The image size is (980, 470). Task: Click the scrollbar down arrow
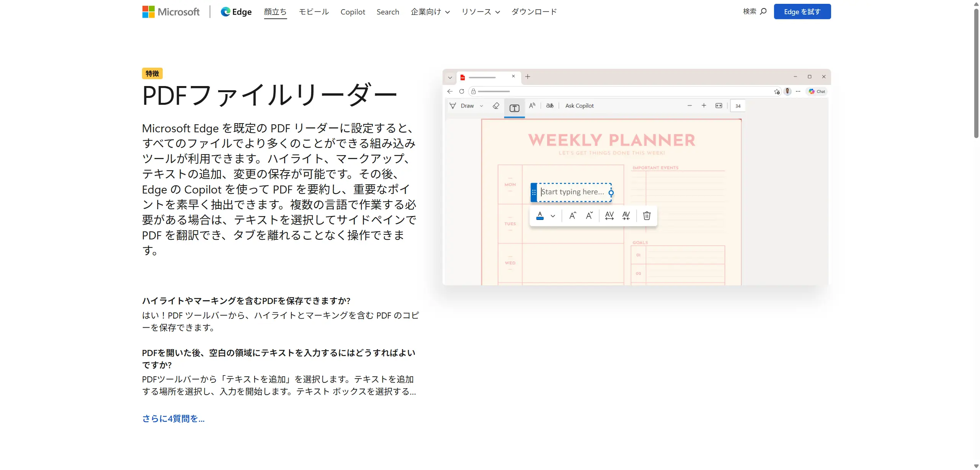pos(976,466)
